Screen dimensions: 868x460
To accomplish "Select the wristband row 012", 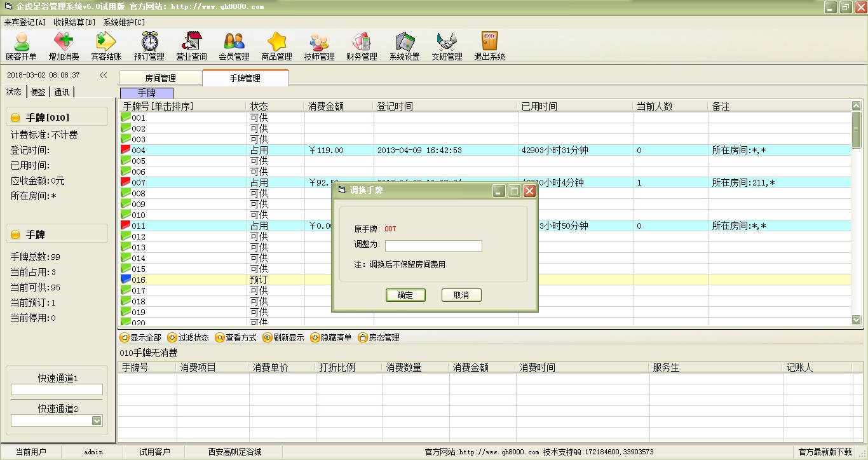I will click(485, 236).
